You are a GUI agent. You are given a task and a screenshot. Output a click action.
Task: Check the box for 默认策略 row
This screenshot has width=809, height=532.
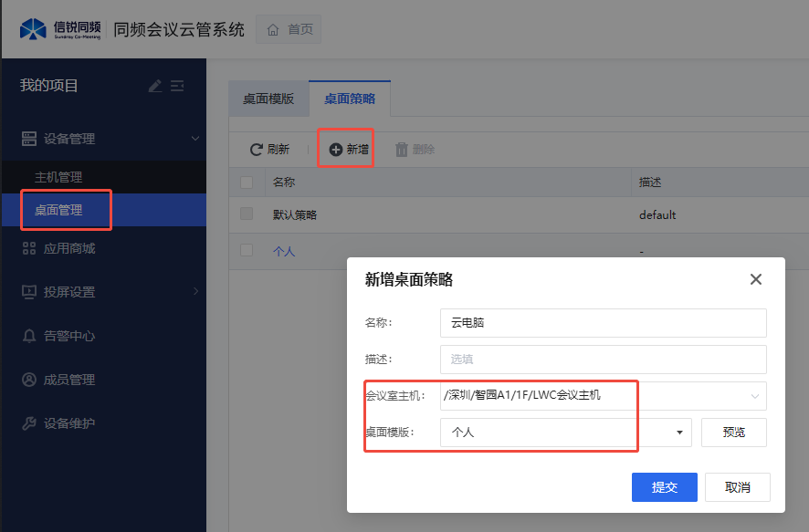point(247,214)
